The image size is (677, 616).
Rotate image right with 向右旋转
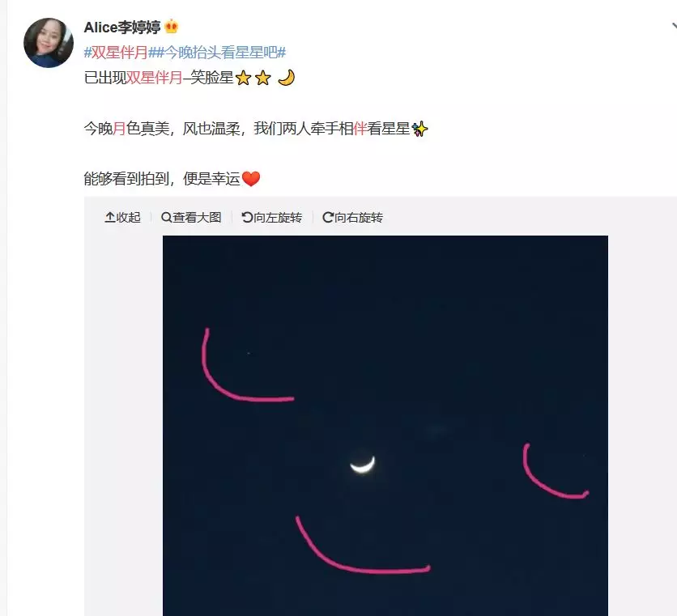[353, 217]
